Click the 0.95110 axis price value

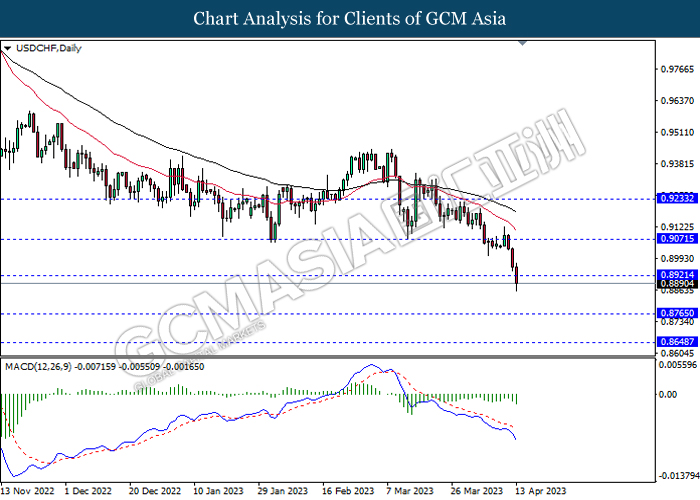click(677, 132)
